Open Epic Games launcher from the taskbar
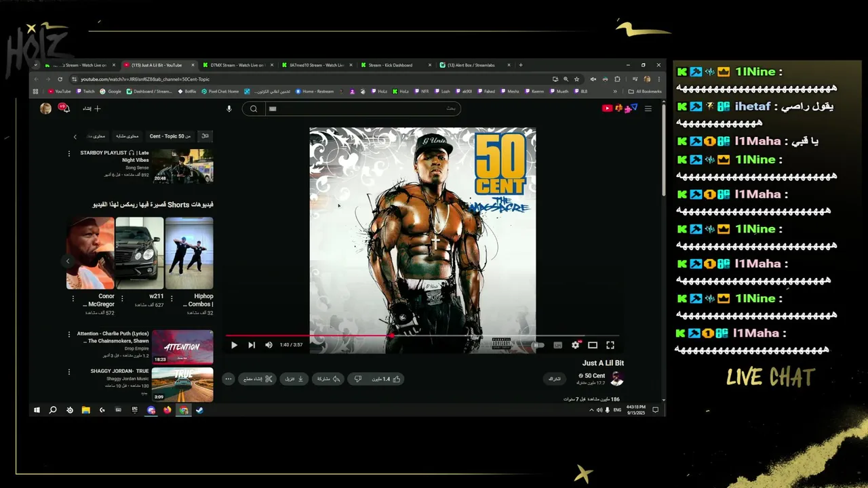 (135, 410)
